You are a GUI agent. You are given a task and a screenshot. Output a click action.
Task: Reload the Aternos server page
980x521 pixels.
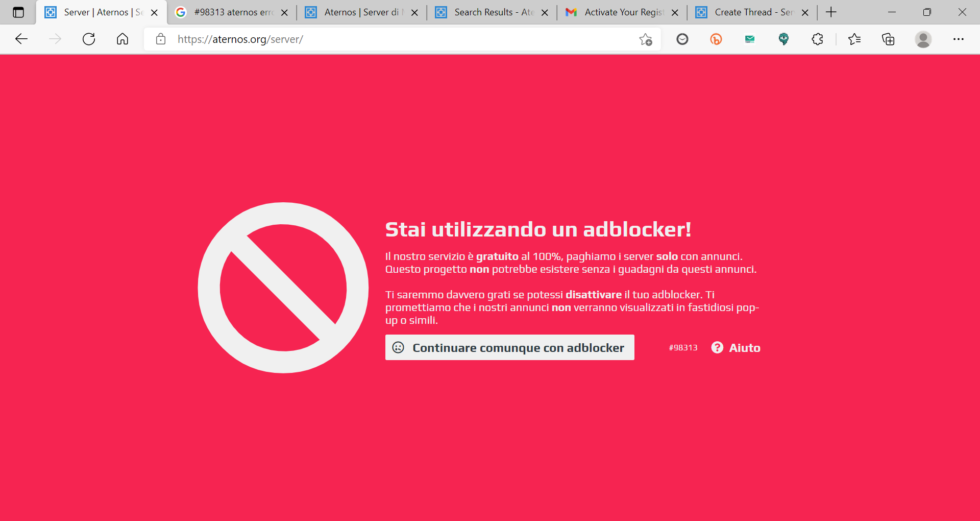(89, 39)
